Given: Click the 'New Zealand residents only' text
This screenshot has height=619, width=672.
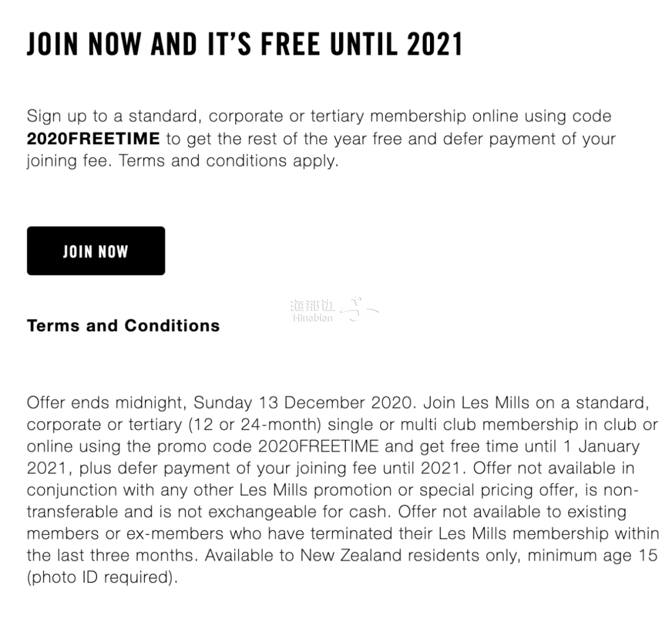Looking at the screenshot, I should pos(411,556).
